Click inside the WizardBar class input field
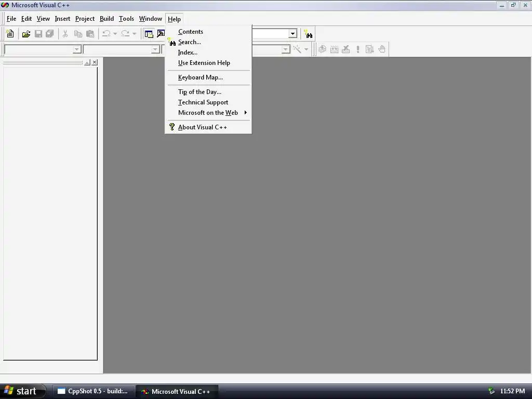532x399 pixels. (x=38, y=49)
